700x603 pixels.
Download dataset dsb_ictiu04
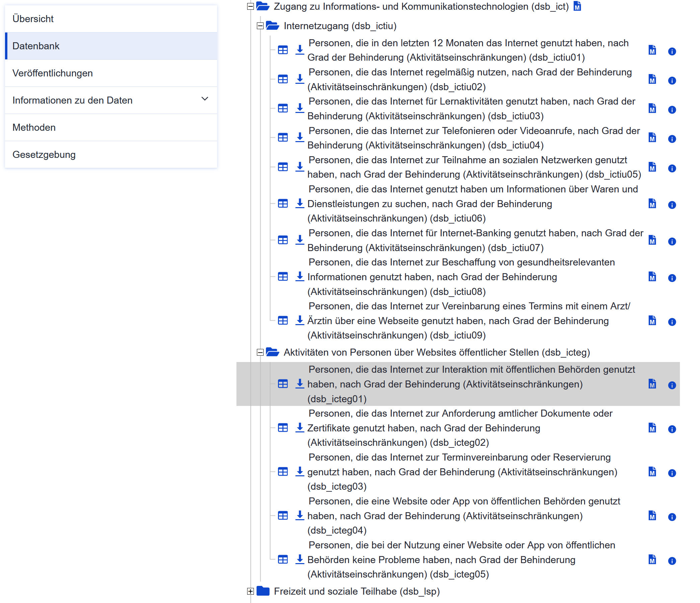coord(300,137)
